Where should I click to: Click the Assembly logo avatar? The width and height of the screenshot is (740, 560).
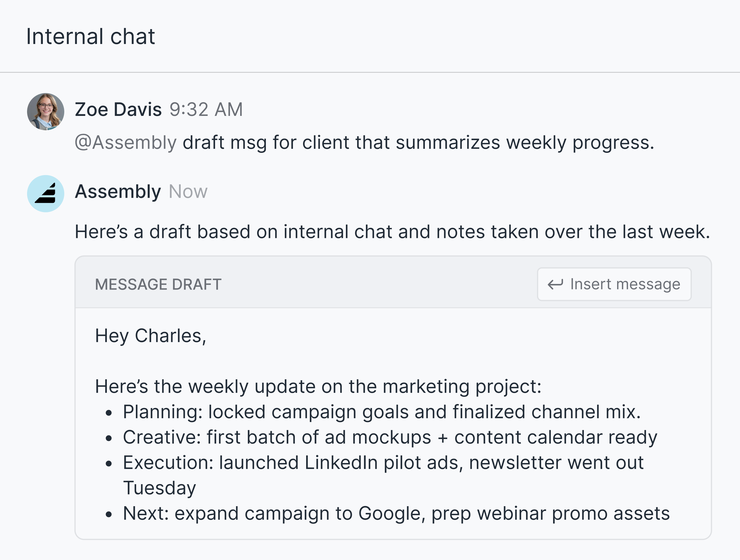click(45, 194)
